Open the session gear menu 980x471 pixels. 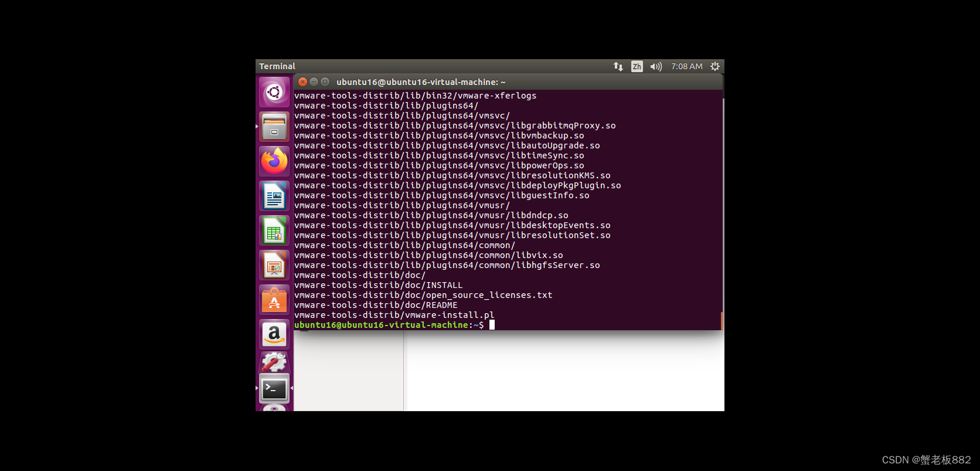pyautogui.click(x=715, y=66)
